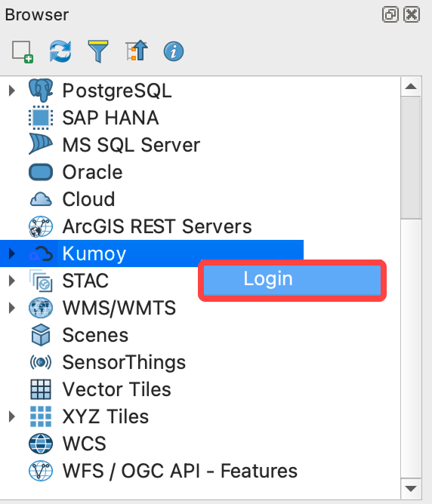Screen dimensions: 432x504
Task: Select the MS SQL Server entry label
Action: 131,145
